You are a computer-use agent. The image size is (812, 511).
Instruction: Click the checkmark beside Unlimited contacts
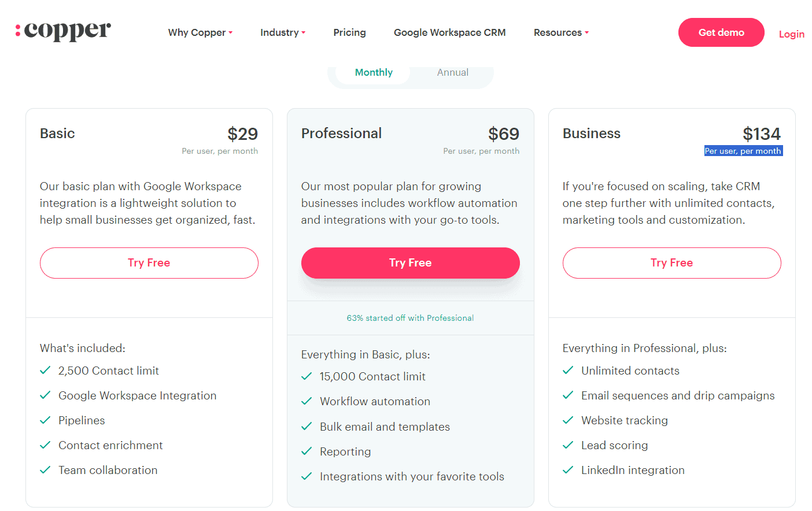pyautogui.click(x=568, y=371)
